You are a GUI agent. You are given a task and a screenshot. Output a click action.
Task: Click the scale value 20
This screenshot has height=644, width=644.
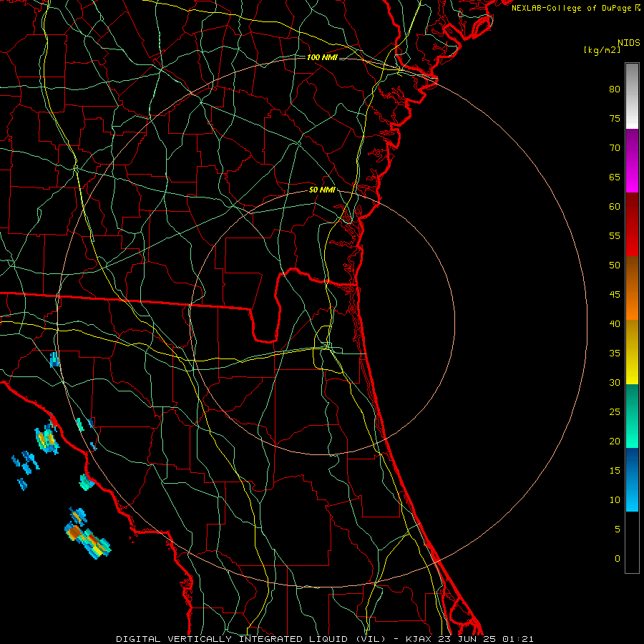pyautogui.click(x=615, y=441)
